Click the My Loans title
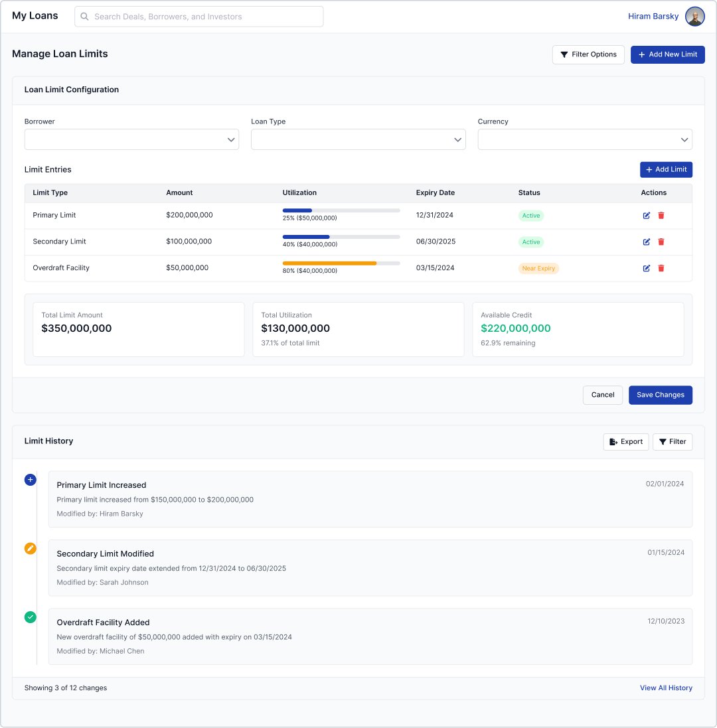The width and height of the screenshot is (717, 728). (x=35, y=16)
